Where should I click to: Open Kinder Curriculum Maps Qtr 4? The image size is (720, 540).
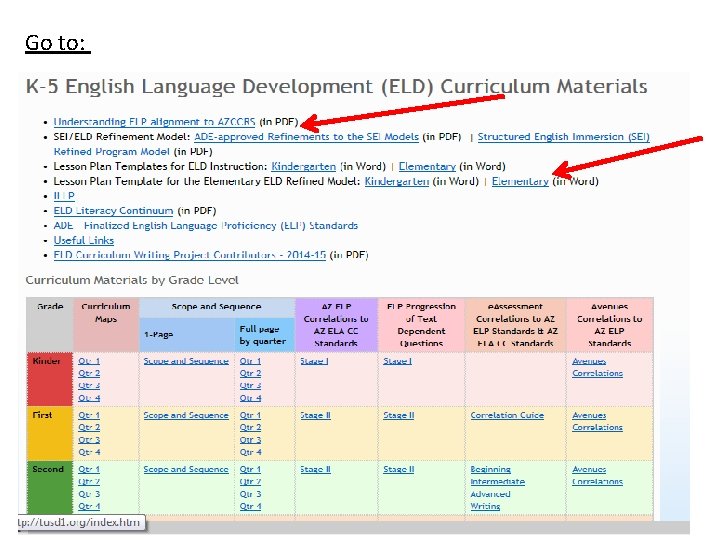[x=89, y=398]
